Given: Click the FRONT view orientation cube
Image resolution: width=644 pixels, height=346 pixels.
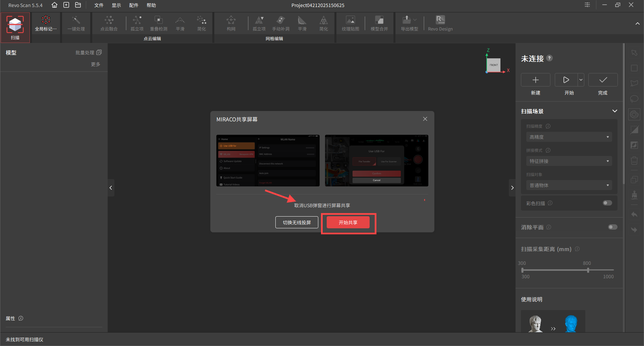Looking at the screenshot, I should [494, 65].
